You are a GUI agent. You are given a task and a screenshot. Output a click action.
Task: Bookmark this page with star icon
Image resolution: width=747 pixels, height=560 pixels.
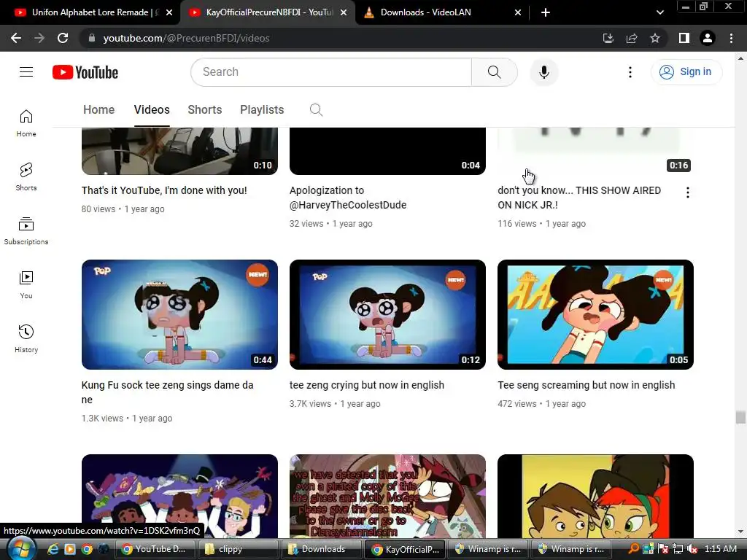655,38
